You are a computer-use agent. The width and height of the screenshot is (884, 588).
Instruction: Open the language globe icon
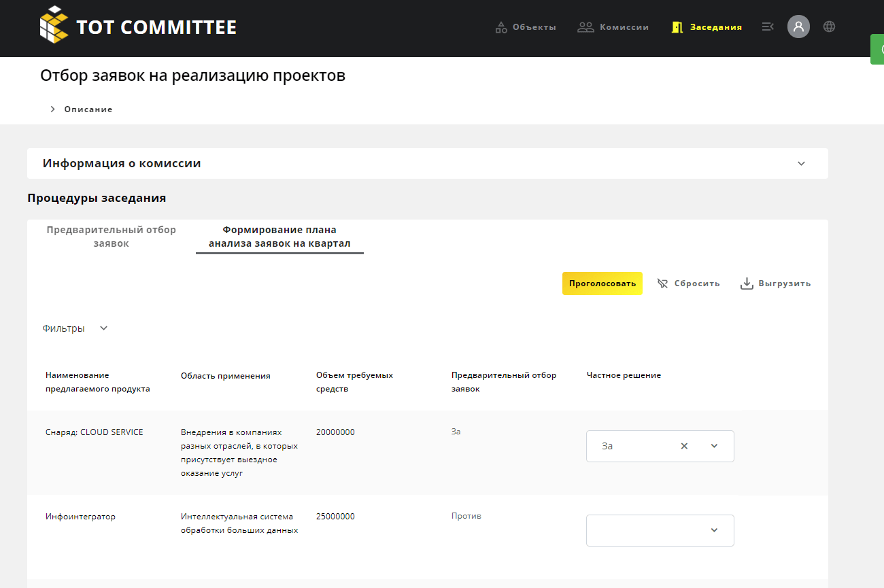click(x=829, y=27)
